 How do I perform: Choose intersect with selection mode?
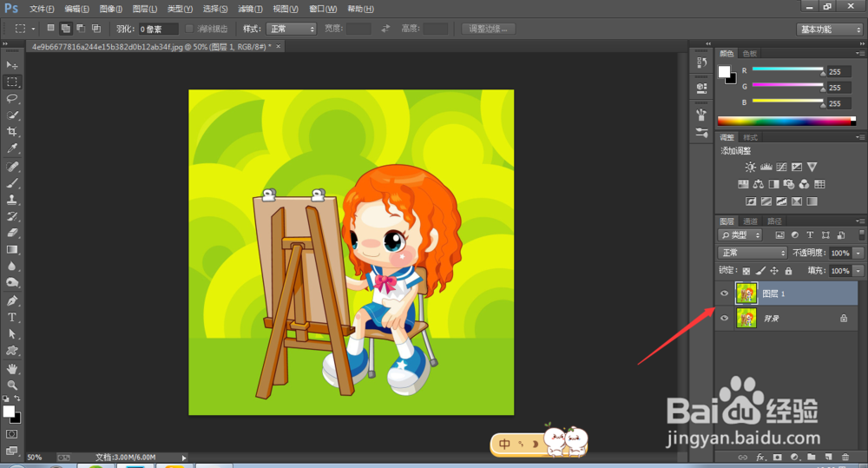click(x=95, y=29)
